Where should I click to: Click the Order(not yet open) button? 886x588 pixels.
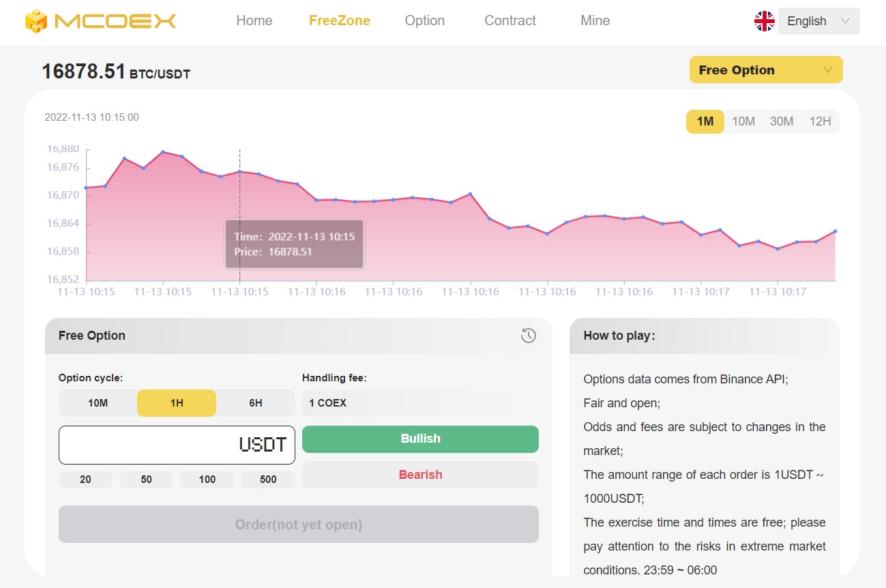[299, 525]
